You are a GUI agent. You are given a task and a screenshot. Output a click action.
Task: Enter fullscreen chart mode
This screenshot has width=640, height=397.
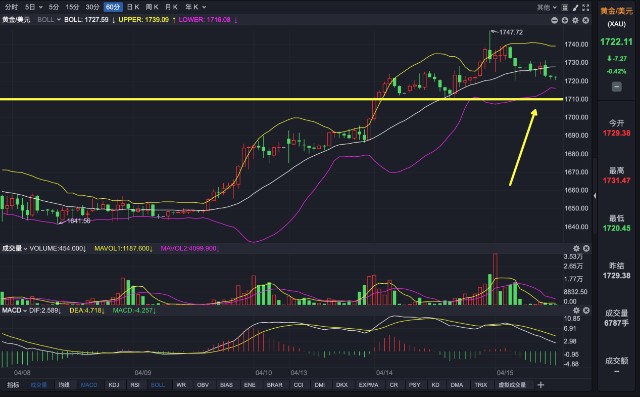tap(586, 7)
